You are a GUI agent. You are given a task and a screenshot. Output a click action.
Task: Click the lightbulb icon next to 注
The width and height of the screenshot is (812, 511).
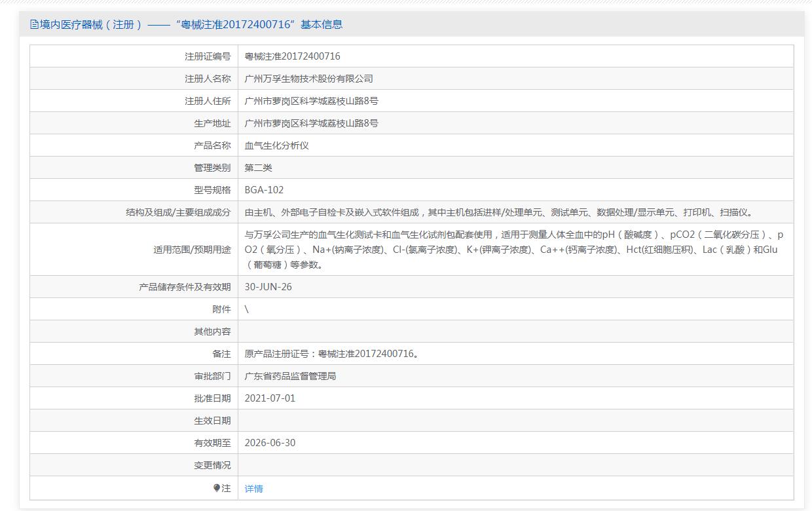click(x=217, y=488)
